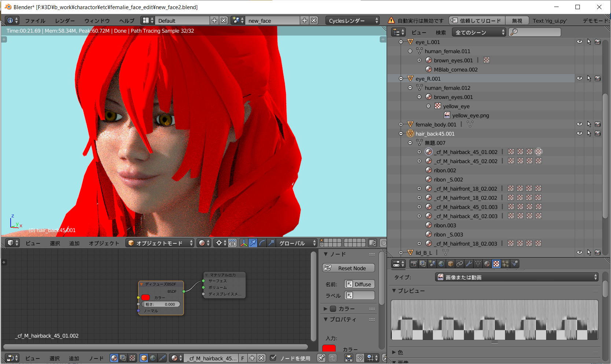Switch to the Material properties tab
Image resolution: width=611 pixels, height=364 pixels.
tap(487, 264)
